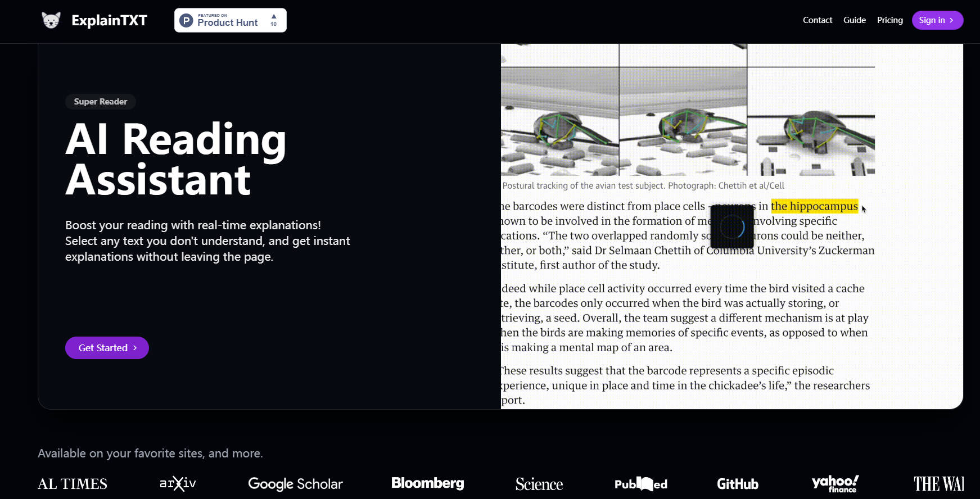Screen dimensions: 980x499
Task: Click the Yahoo Finance logo
Action: [835, 484]
